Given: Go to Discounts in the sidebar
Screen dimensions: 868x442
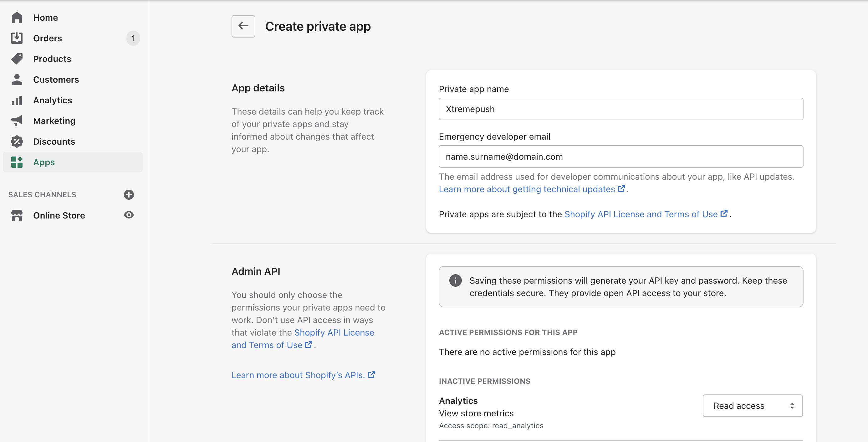Looking at the screenshot, I should tap(54, 141).
